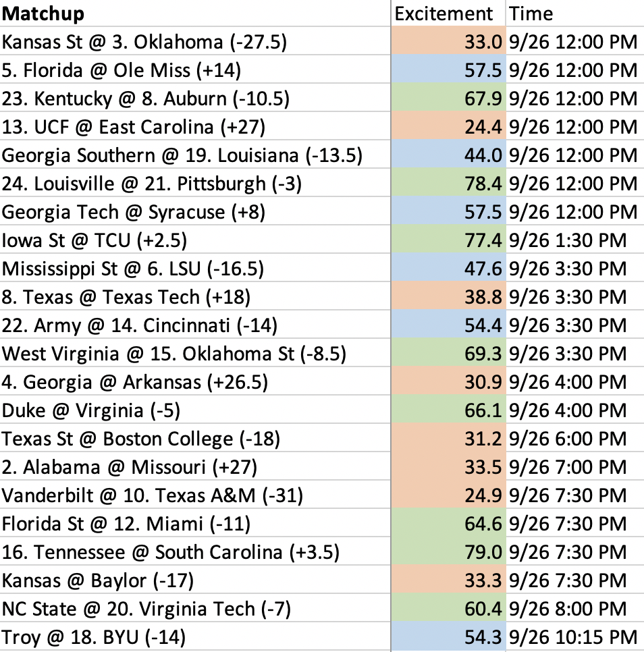The height and width of the screenshot is (652, 644).
Task: Select the 2. Alabama @ Missouri cell
Action: [195, 466]
